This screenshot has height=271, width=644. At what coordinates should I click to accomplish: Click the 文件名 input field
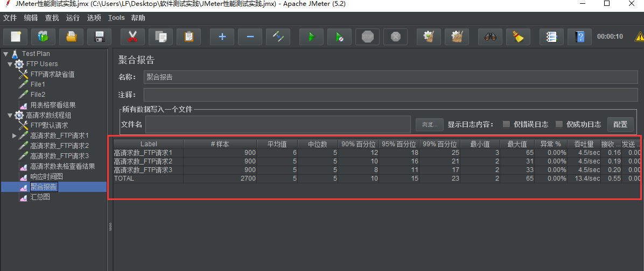[x=278, y=124]
